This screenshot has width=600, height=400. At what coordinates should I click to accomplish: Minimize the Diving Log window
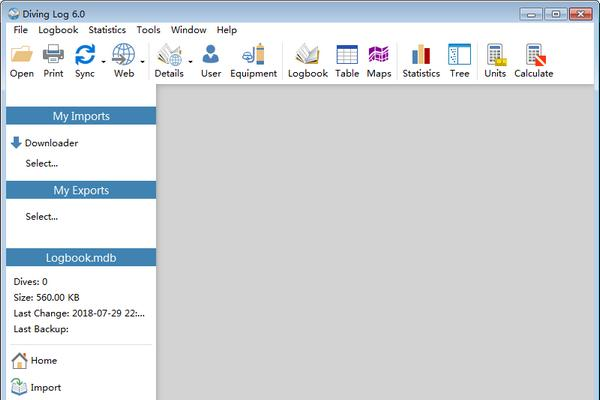(531, 14)
